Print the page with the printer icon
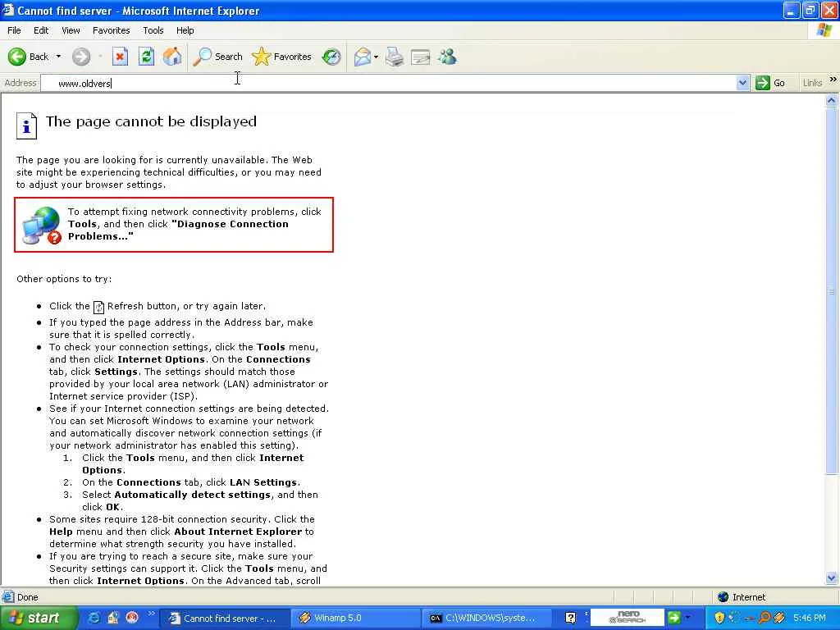 click(395, 57)
